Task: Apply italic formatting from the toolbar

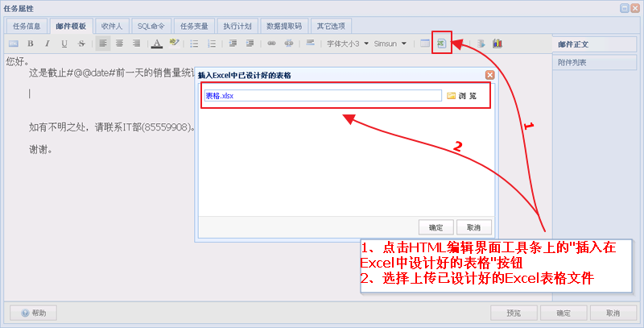Action: [47, 44]
